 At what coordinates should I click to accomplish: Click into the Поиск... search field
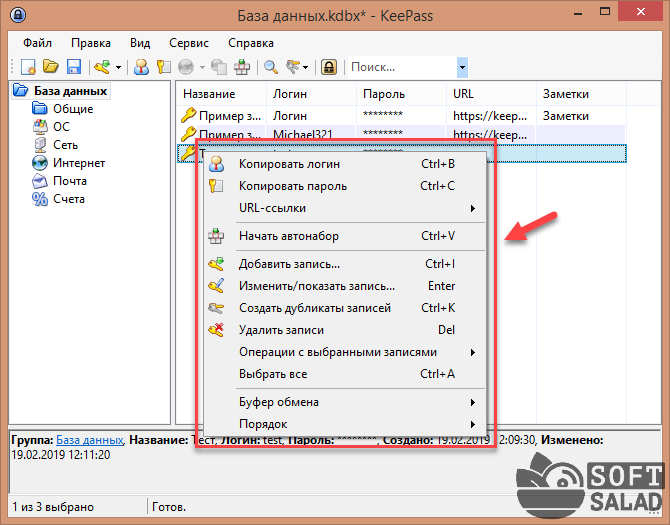click(403, 67)
